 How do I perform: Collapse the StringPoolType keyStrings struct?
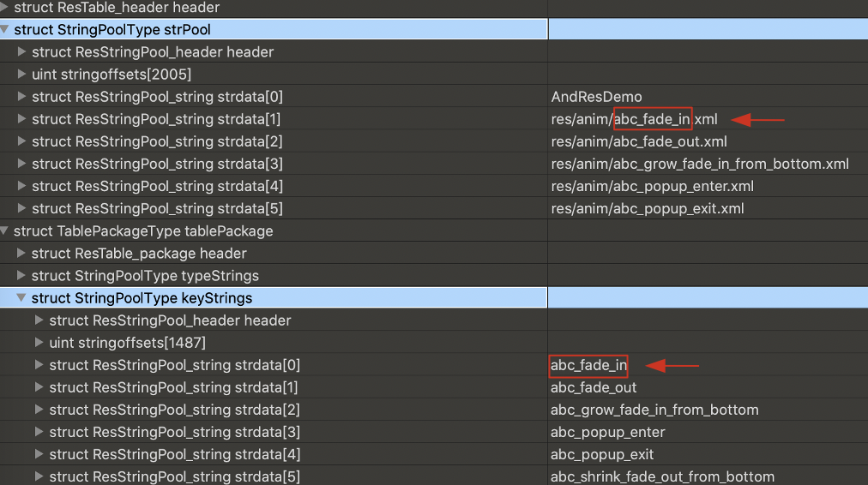click(22, 298)
